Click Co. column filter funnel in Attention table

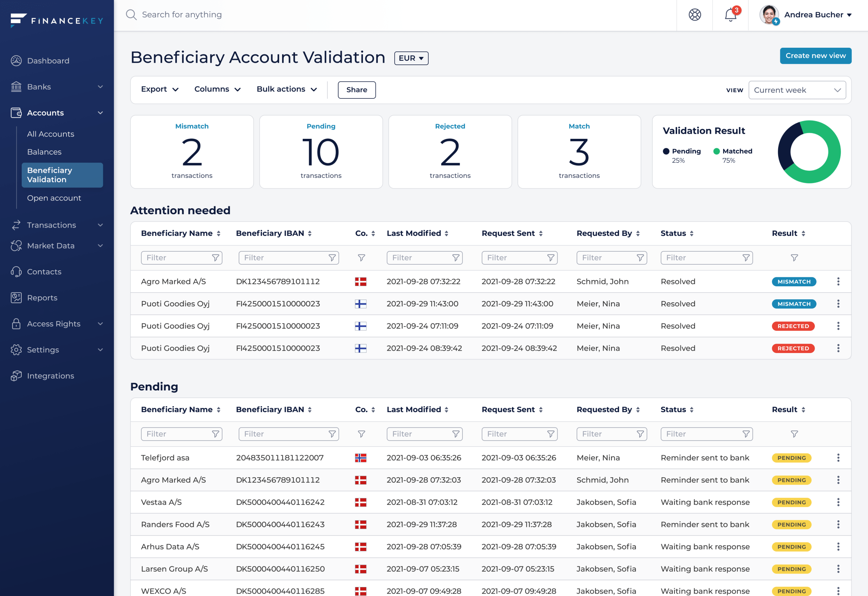[361, 258]
